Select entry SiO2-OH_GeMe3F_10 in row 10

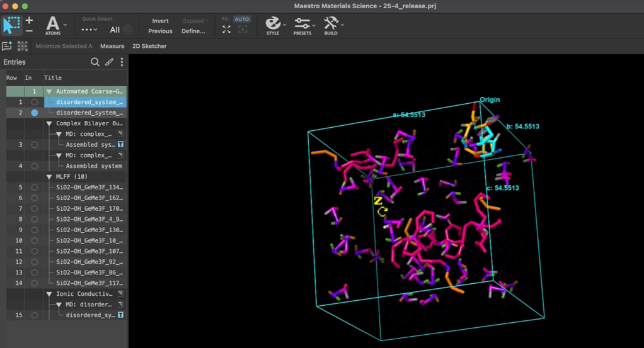pyautogui.click(x=89, y=240)
